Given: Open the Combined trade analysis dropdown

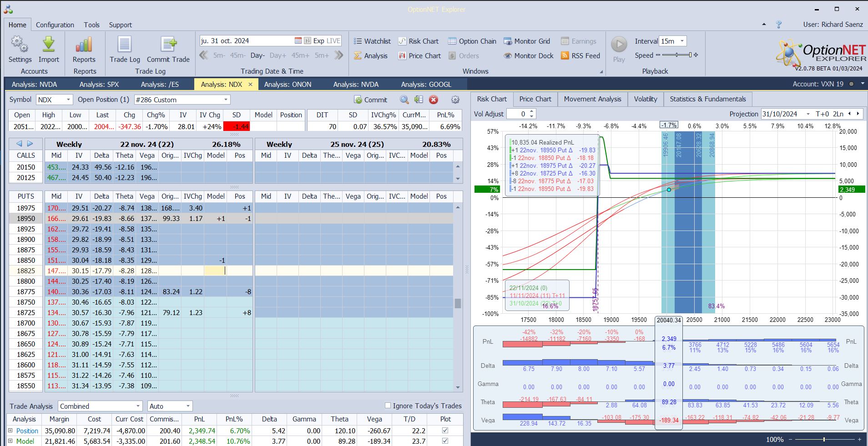Looking at the screenshot, I should pos(138,406).
